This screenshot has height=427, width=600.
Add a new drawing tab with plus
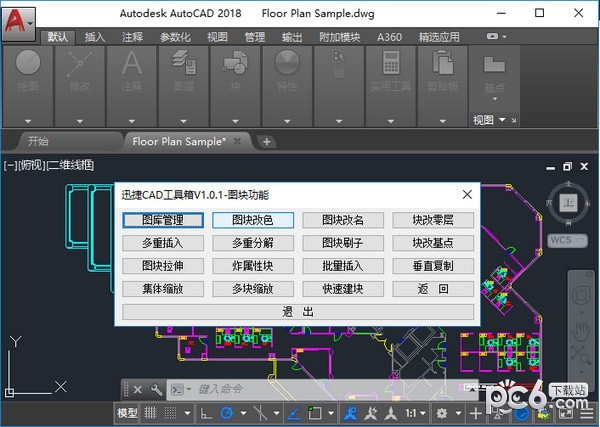pyautogui.click(x=267, y=141)
